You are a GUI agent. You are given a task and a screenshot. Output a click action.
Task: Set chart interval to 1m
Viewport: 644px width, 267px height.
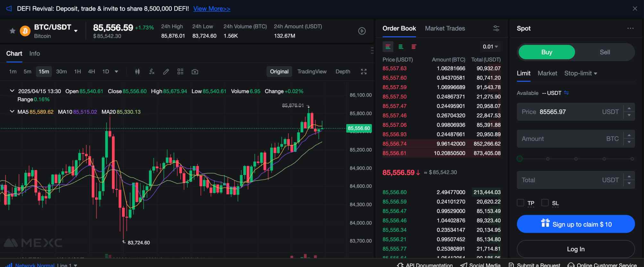13,71
